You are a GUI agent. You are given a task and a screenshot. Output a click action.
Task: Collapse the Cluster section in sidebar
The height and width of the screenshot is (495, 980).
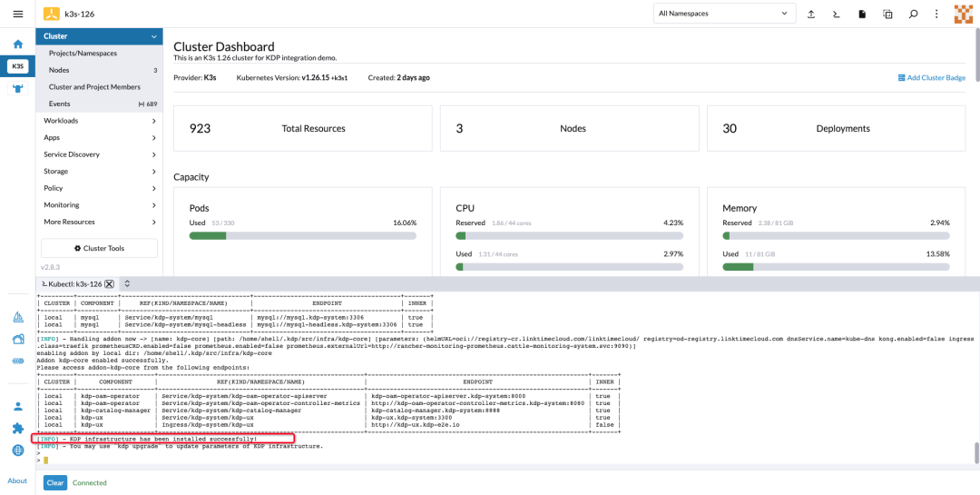(153, 37)
